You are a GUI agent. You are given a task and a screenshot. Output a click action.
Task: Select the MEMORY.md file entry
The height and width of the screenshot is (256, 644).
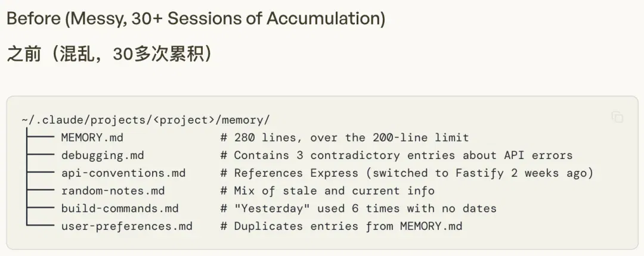click(x=92, y=138)
